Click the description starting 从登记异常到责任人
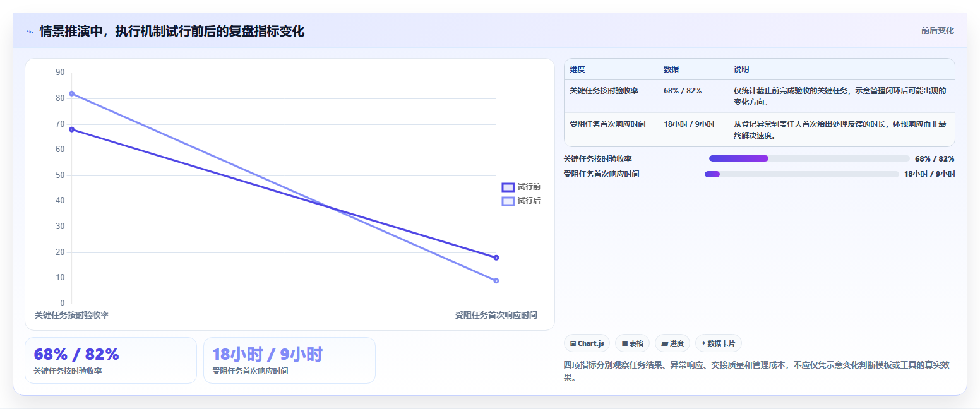 [840, 129]
